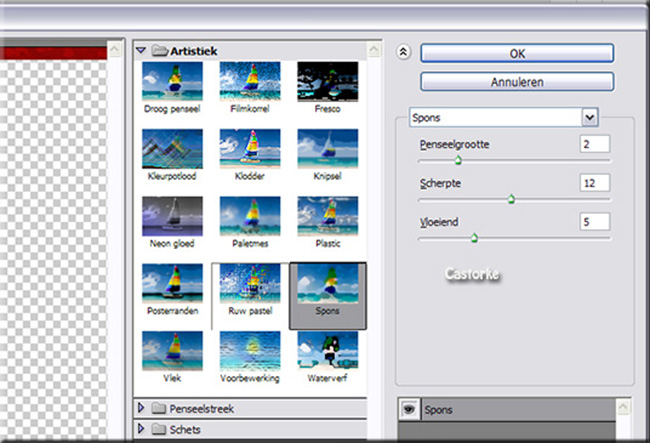Choose the Knipsel filter thumbnail
This screenshot has width=650, height=443.
point(327,148)
